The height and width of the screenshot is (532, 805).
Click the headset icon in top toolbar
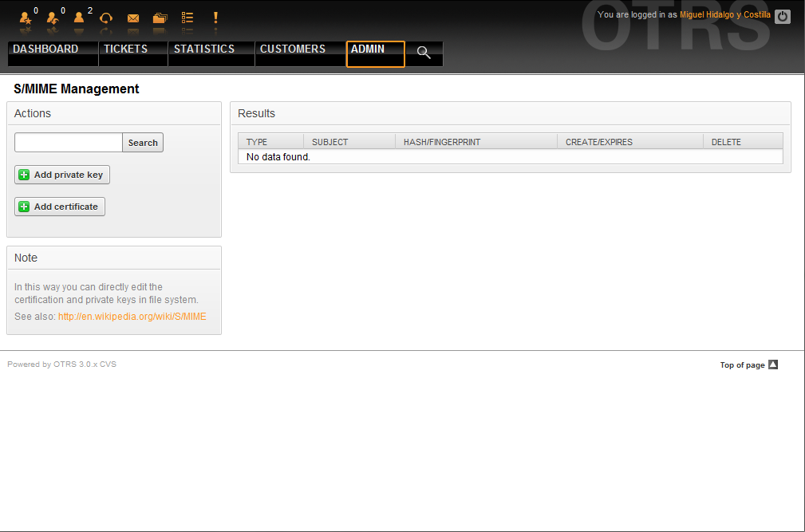click(x=106, y=18)
